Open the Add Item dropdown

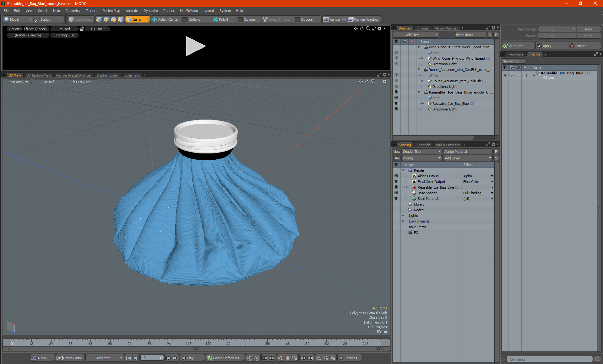point(437,35)
